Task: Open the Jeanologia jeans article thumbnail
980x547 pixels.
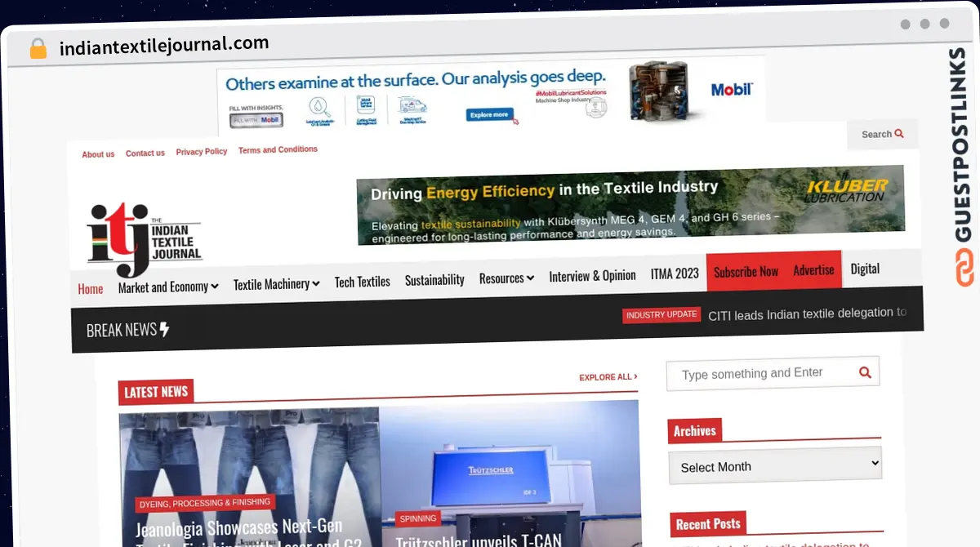Action: click(249, 478)
